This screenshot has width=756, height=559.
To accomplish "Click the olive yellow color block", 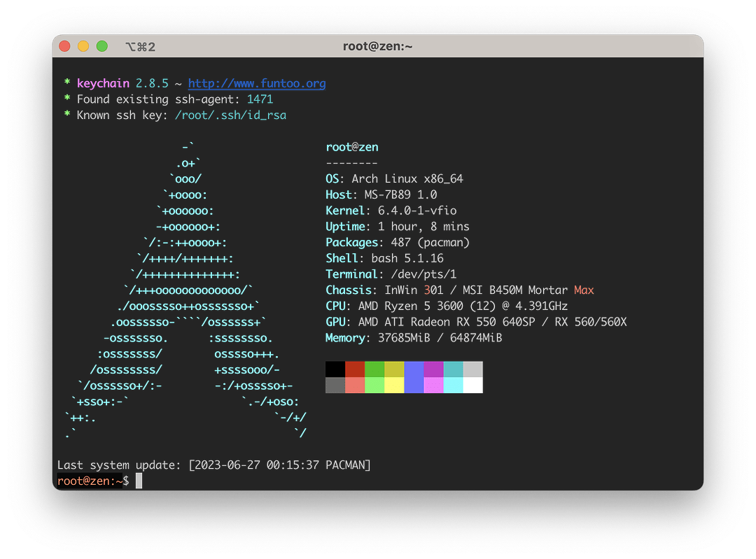I will (394, 369).
